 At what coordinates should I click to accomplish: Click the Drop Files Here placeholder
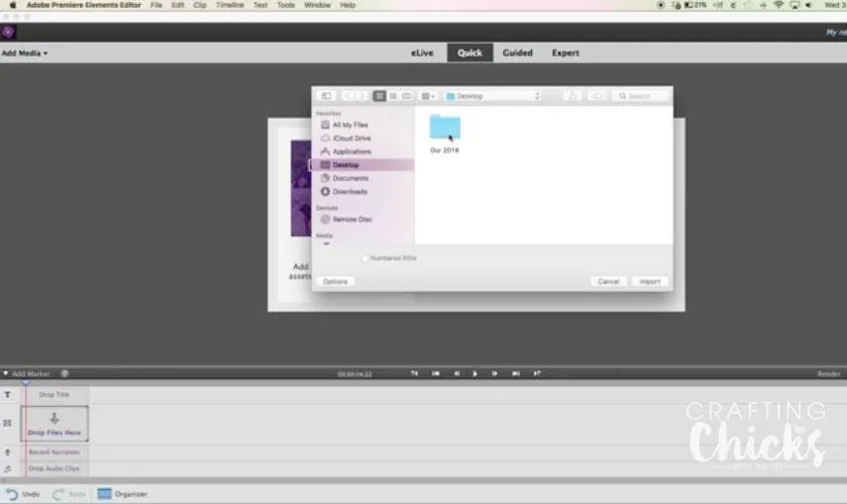click(x=54, y=424)
